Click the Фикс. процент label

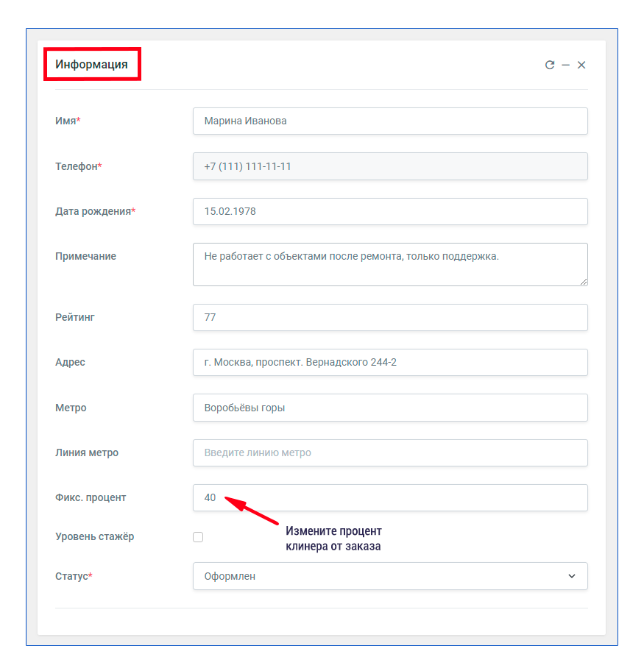(x=91, y=497)
